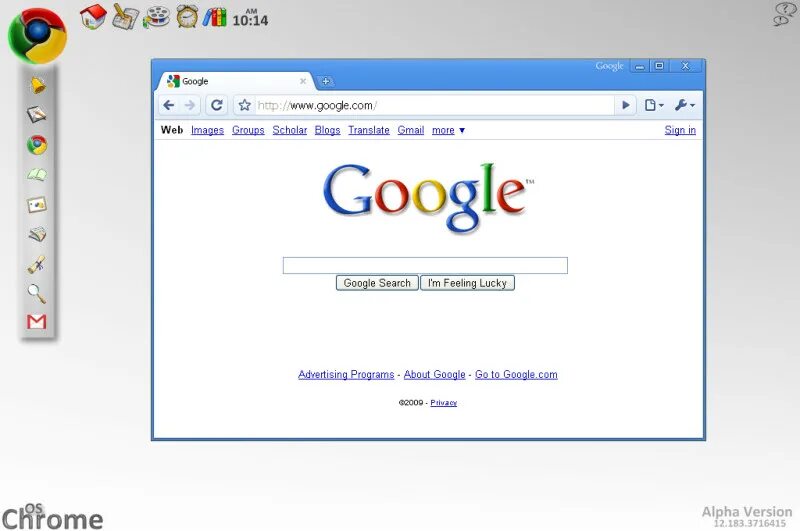Click the newspaper icon in sidebar
This screenshot has width=800, height=531.
click(x=37, y=234)
